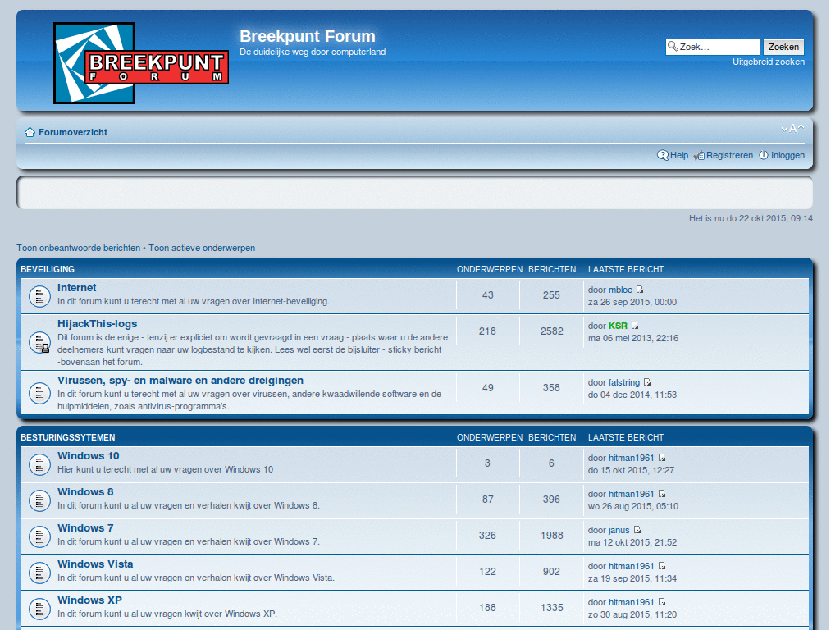Open the Windows 8 forum

pos(85,492)
